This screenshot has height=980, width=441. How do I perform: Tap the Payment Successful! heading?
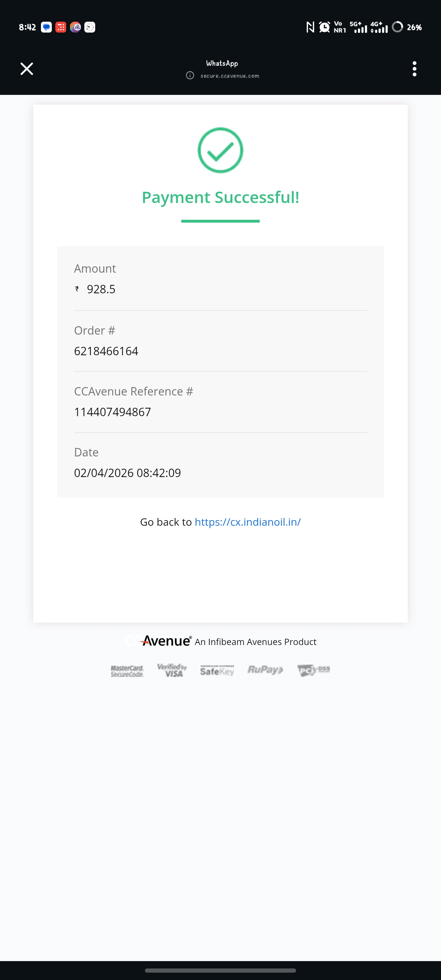coord(220,197)
